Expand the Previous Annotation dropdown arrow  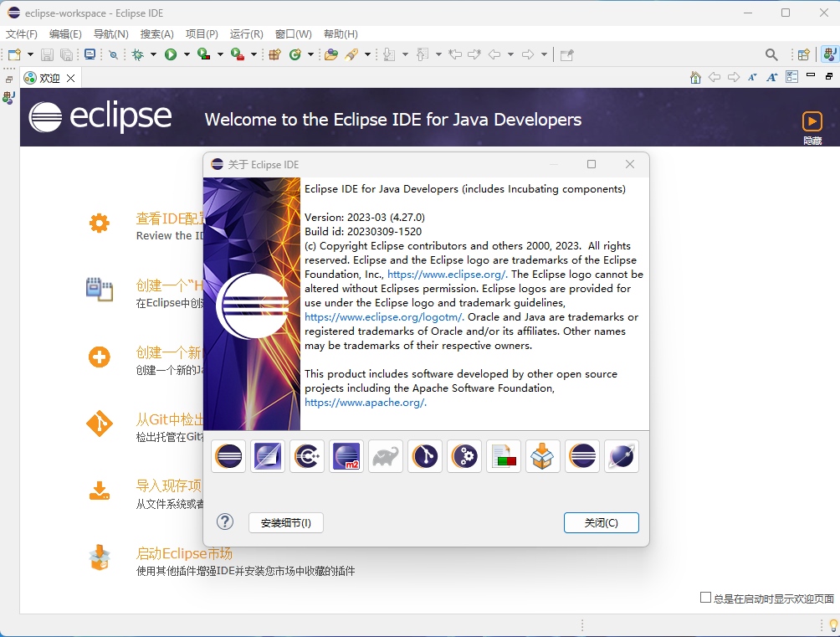coord(438,54)
